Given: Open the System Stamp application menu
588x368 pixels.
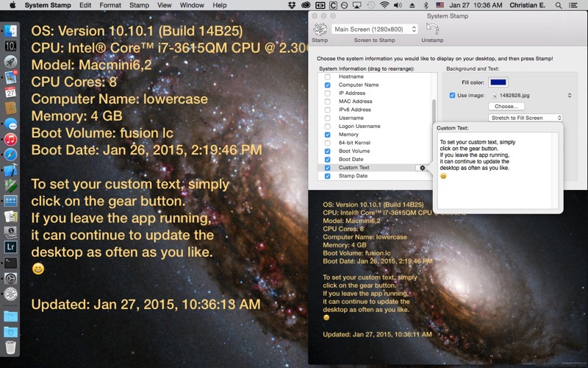Looking at the screenshot, I should 48,5.
